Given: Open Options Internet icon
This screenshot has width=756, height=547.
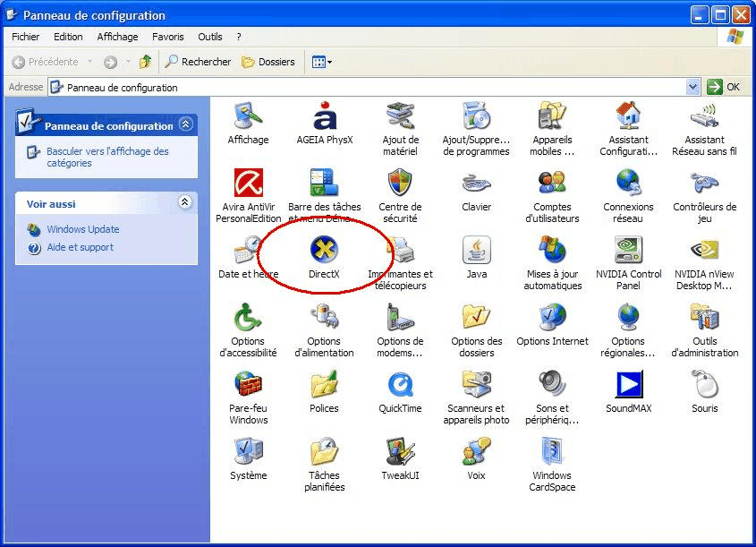Looking at the screenshot, I should 552,317.
